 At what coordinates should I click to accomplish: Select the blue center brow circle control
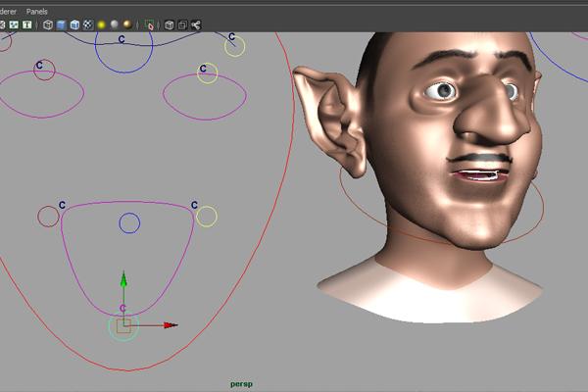pyautogui.click(x=123, y=47)
